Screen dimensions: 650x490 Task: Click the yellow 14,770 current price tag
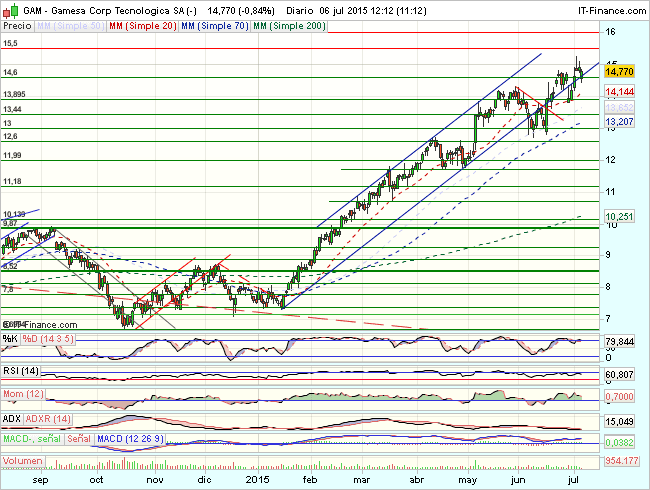[x=619, y=72]
